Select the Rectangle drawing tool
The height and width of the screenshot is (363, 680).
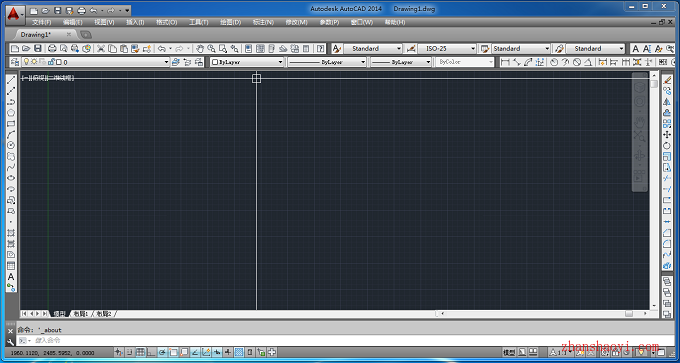tap(11, 124)
